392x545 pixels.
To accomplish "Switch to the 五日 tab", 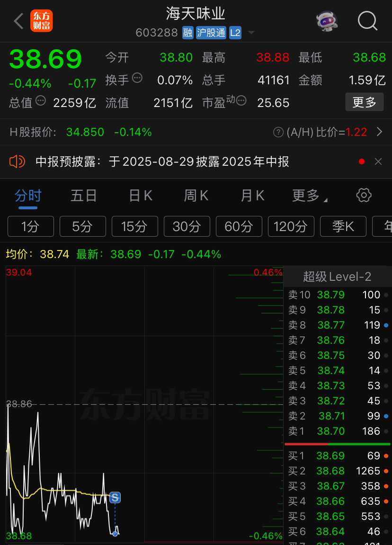I will tap(84, 196).
